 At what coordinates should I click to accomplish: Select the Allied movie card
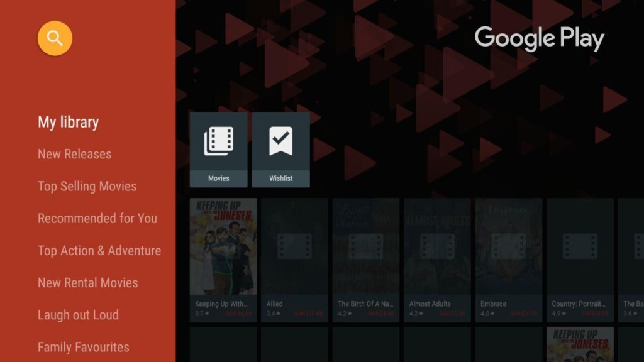294,246
